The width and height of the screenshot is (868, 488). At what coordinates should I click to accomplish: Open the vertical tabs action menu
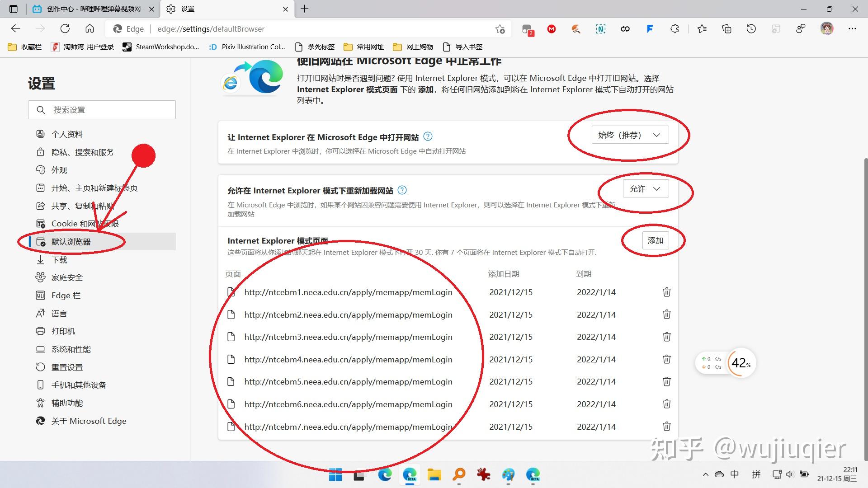click(x=13, y=9)
